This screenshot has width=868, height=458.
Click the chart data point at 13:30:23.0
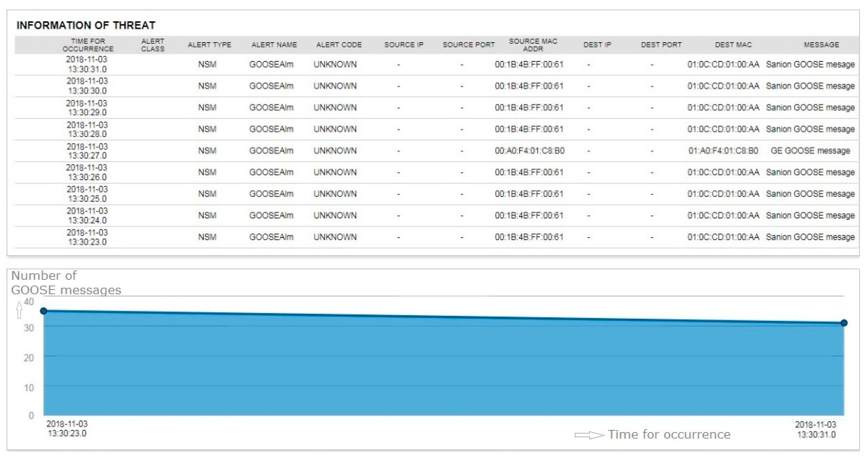tap(43, 311)
